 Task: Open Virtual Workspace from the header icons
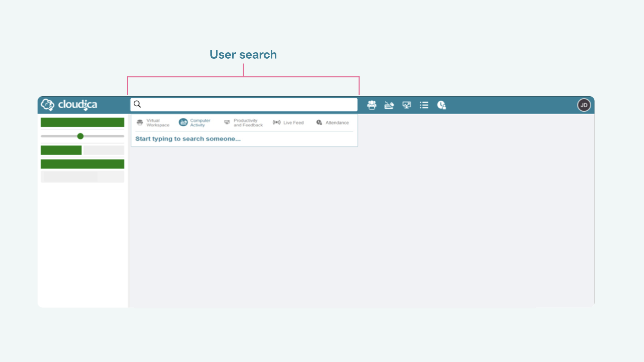pyautogui.click(x=372, y=105)
